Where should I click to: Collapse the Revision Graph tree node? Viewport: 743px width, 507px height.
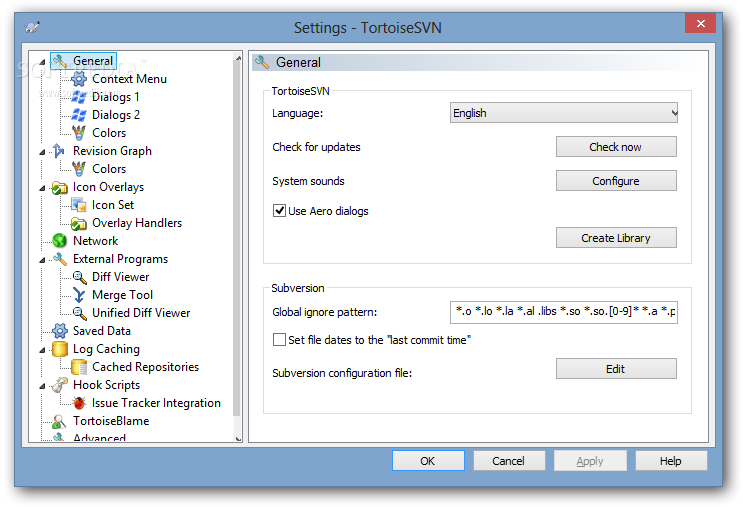43,152
